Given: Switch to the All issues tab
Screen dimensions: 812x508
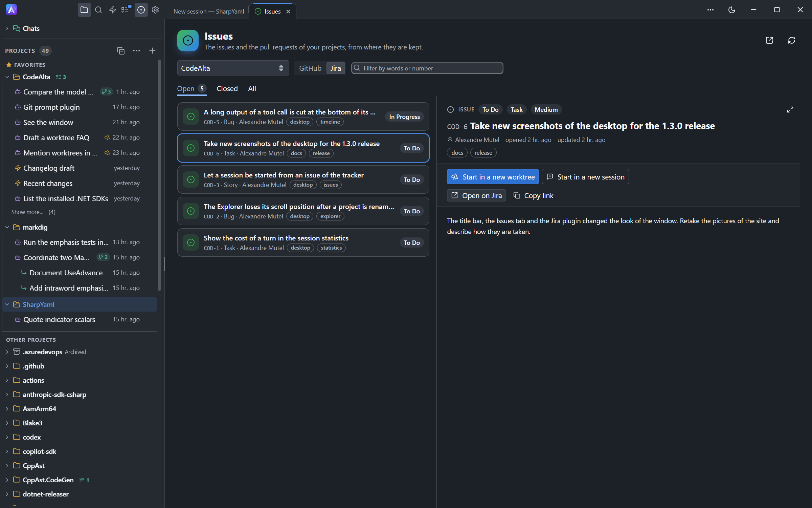Looking at the screenshot, I should coord(252,89).
